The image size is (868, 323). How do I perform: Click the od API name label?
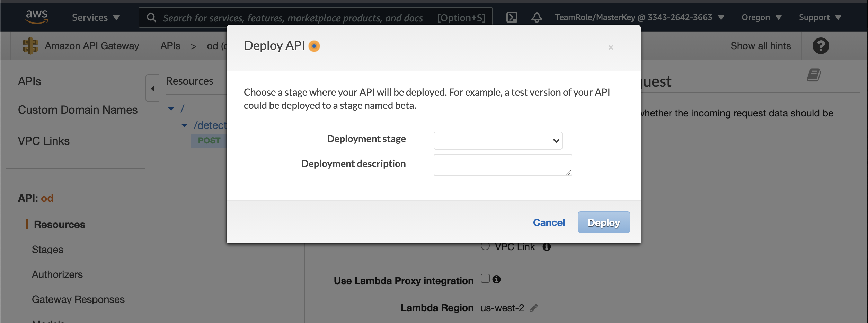[x=47, y=198]
